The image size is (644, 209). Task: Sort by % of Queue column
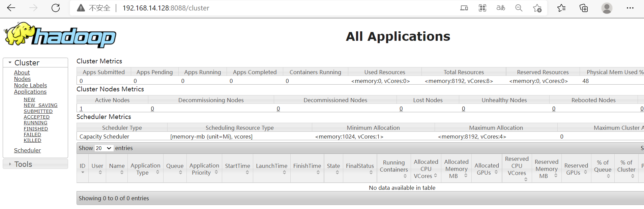[x=608, y=176]
